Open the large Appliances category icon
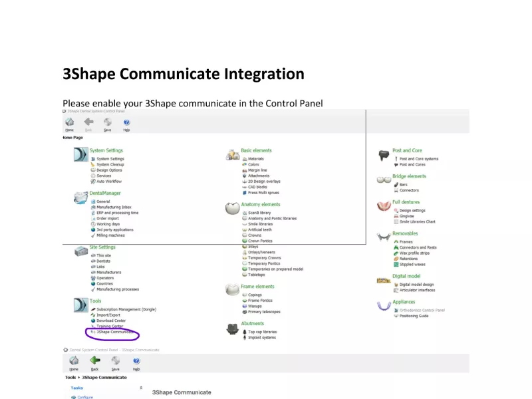The height and width of the screenshot is (399, 532). coord(384,306)
